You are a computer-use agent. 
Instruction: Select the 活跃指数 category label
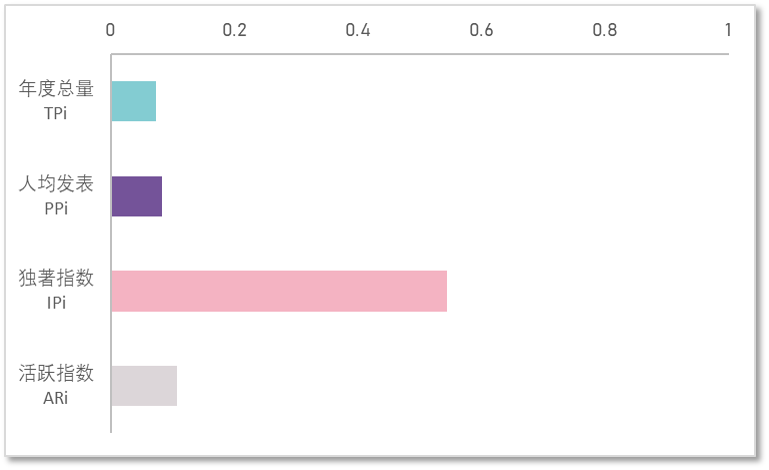tap(56, 373)
